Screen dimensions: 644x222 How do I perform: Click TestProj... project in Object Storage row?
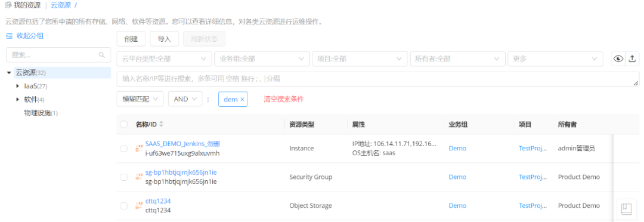click(533, 205)
